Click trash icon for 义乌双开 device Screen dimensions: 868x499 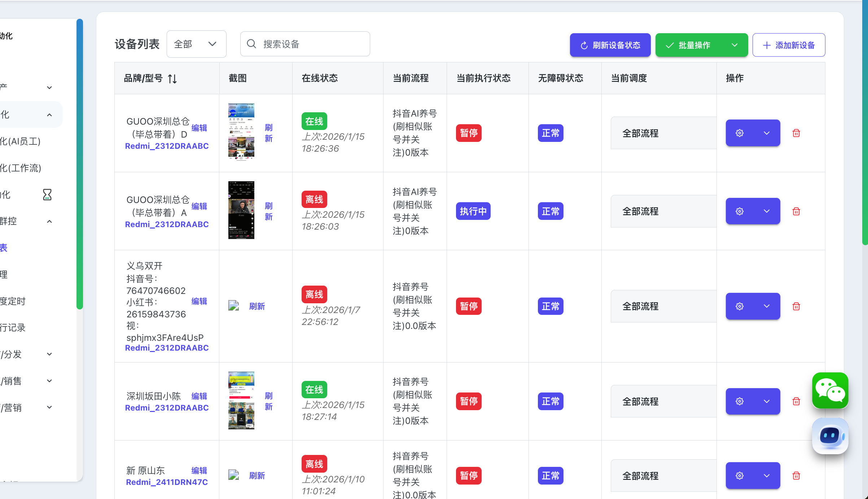796,307
